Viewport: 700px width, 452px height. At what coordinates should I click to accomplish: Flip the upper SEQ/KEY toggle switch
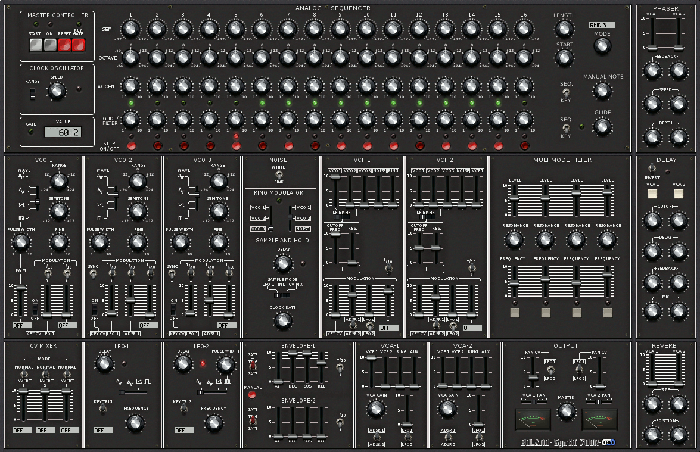(566, 93)
